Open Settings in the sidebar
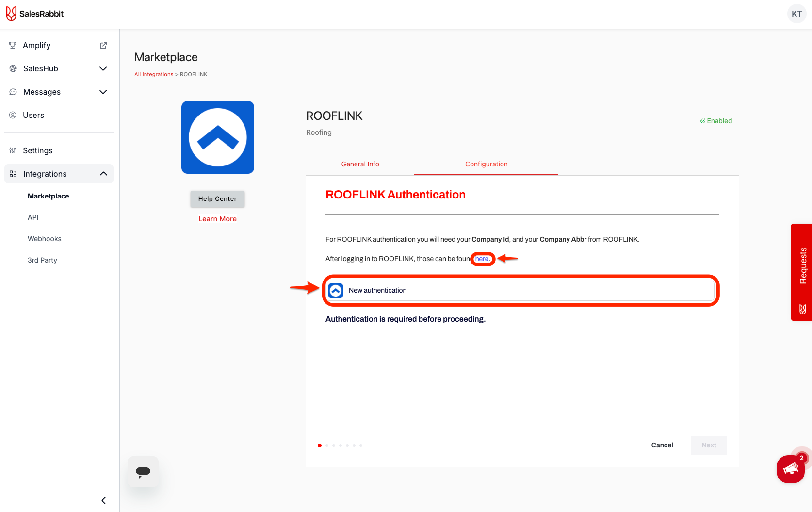 coord(37,150)
